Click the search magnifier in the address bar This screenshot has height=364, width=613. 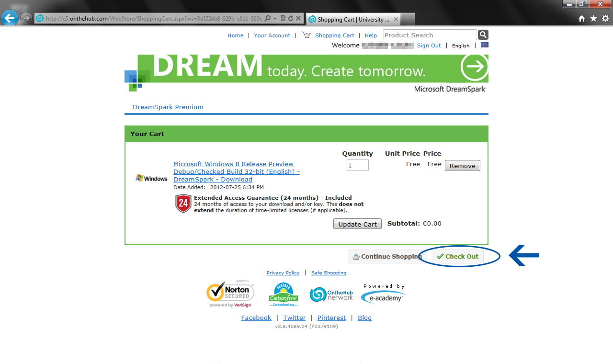pos(268,19)
